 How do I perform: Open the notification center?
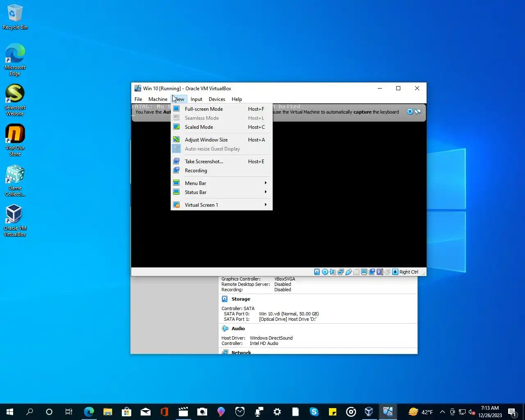[x=512, y=412]
